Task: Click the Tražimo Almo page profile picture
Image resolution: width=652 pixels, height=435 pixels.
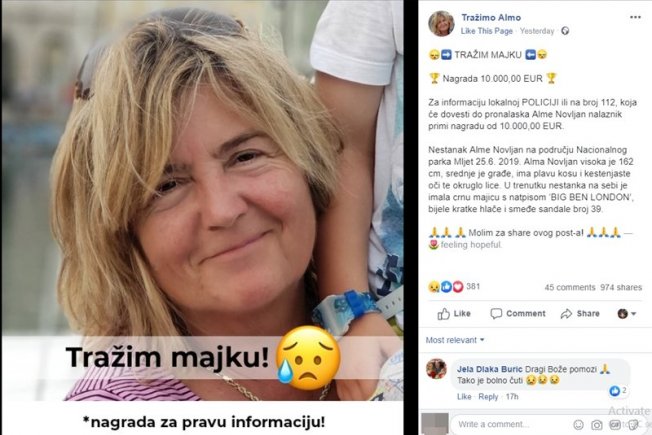Action: (x=441, y=24)
